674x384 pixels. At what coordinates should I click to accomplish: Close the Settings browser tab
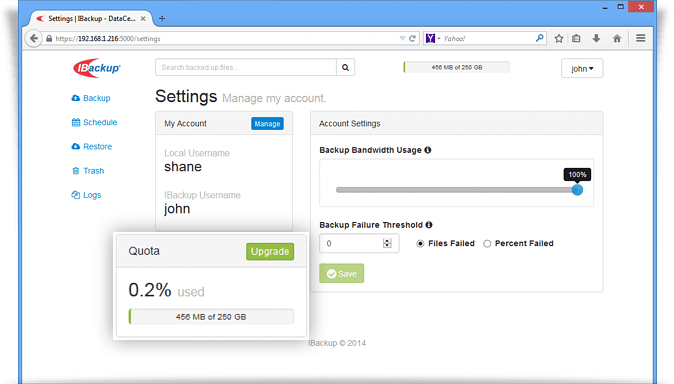(x=143, y=18)
